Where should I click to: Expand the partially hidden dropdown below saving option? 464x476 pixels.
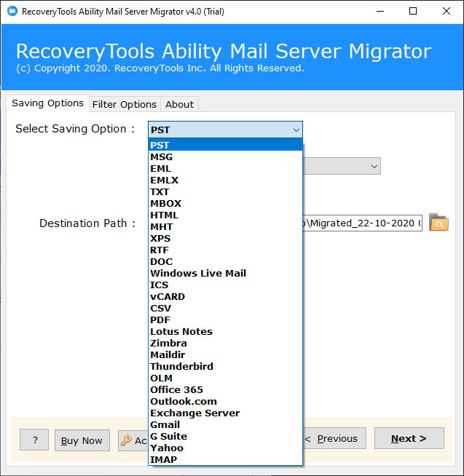(374, 167)
